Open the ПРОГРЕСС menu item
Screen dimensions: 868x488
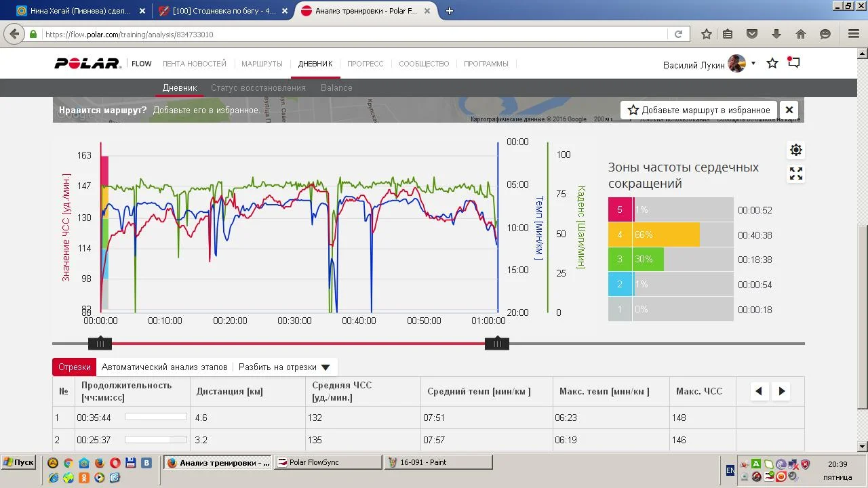pyautogui.click(x=365, y=64)
